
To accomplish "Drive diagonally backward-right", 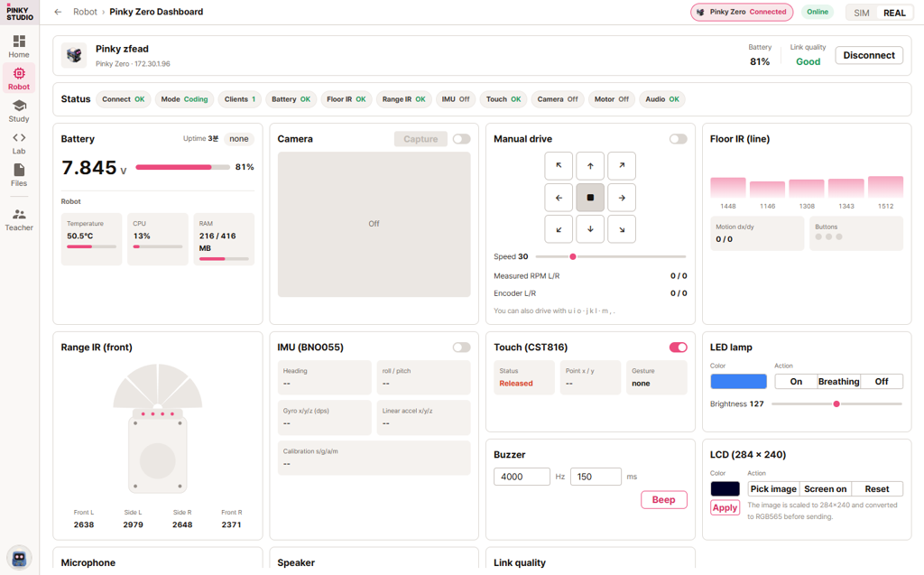I will tap(622, 229).
